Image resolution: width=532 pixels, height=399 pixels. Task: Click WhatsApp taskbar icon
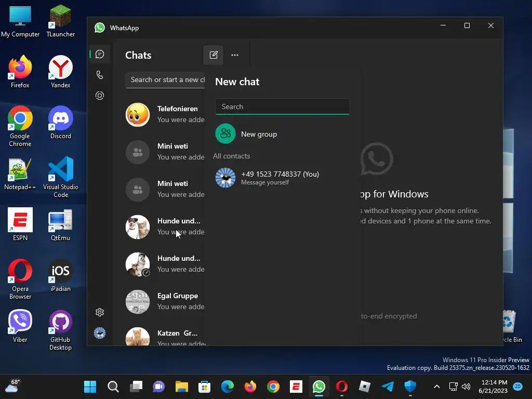pos(319,387)
